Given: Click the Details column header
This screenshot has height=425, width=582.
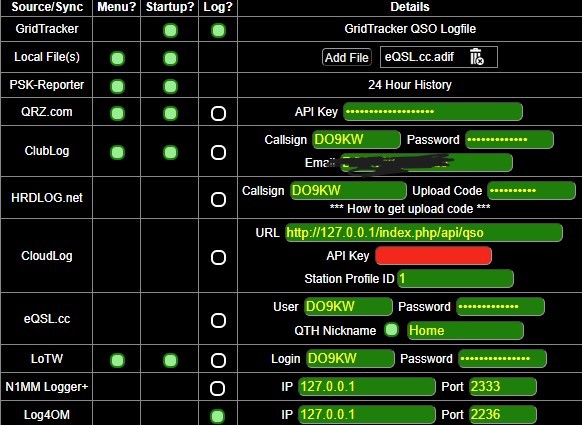Looking at the screenshot, I should tap(410, 7).
